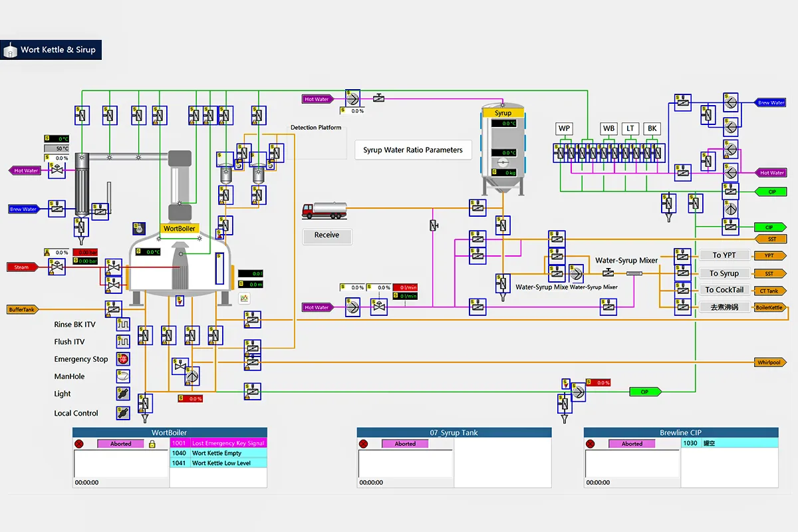Click the WortBoiler Aborted status field

point(120,444)
